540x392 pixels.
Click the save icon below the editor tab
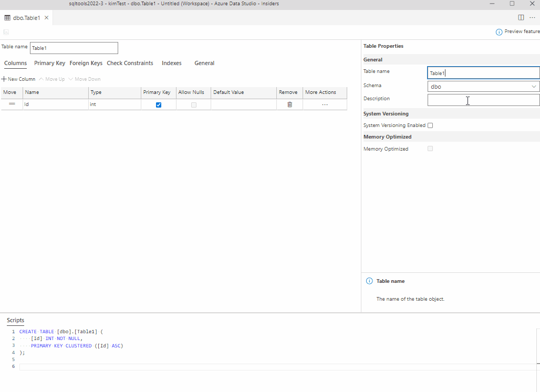[x=5, y=32]
